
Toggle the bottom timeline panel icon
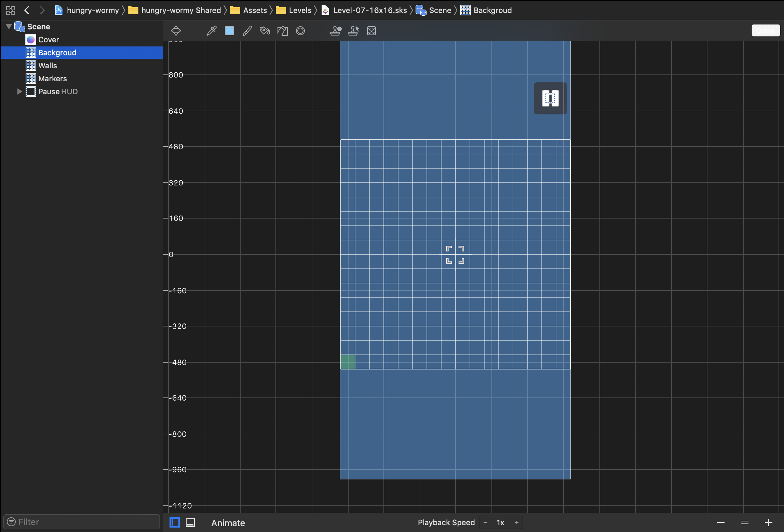(x=190, y=522)
